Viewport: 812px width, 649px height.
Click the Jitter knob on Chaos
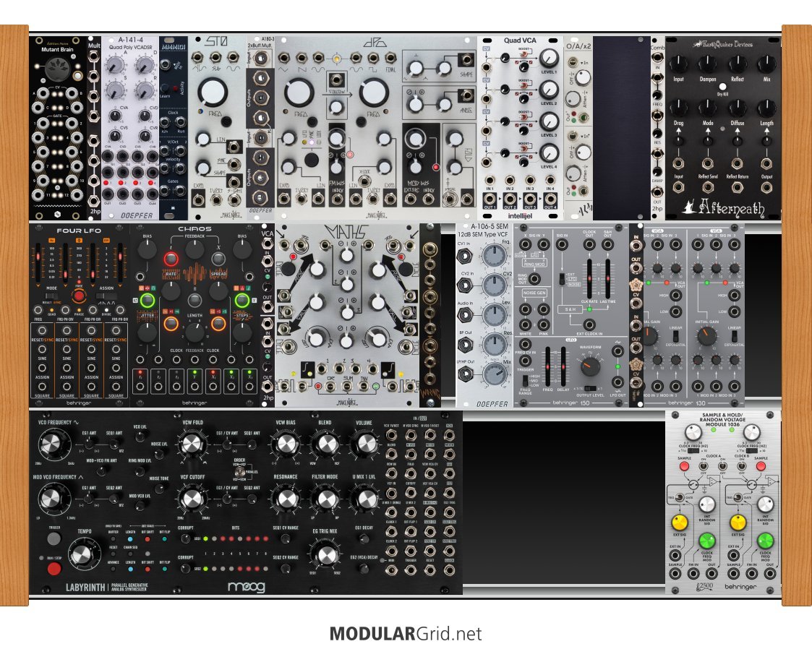(x=147, y=332)
